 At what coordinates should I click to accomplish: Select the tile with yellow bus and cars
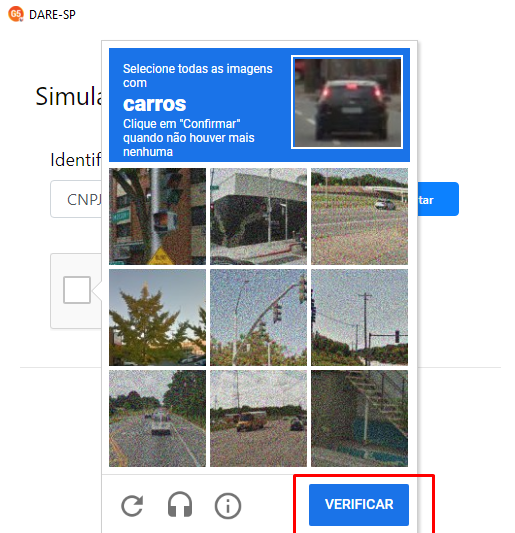(258, 418)
